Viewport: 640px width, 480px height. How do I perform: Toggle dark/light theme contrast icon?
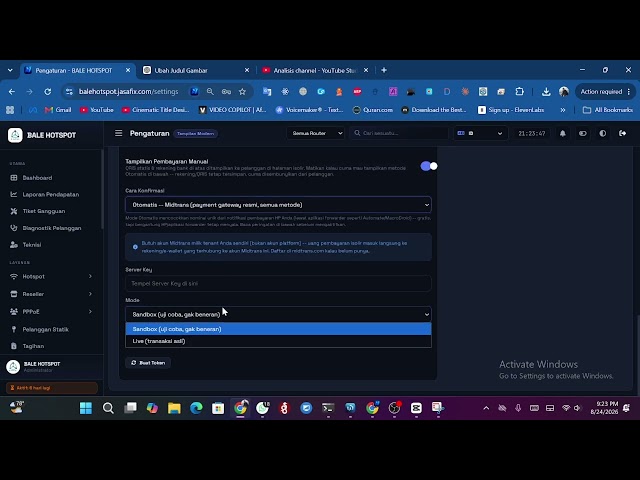[602, 133]
